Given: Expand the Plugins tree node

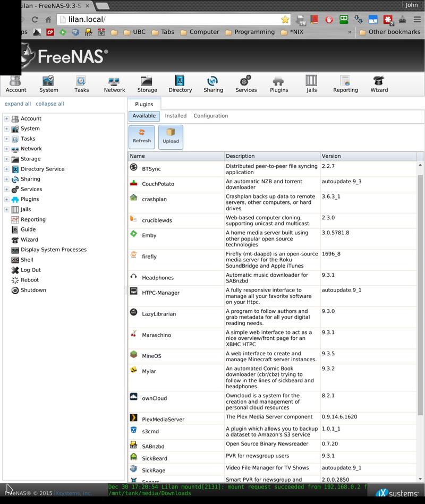Looking at the screenshot, I should pos(6,199).
